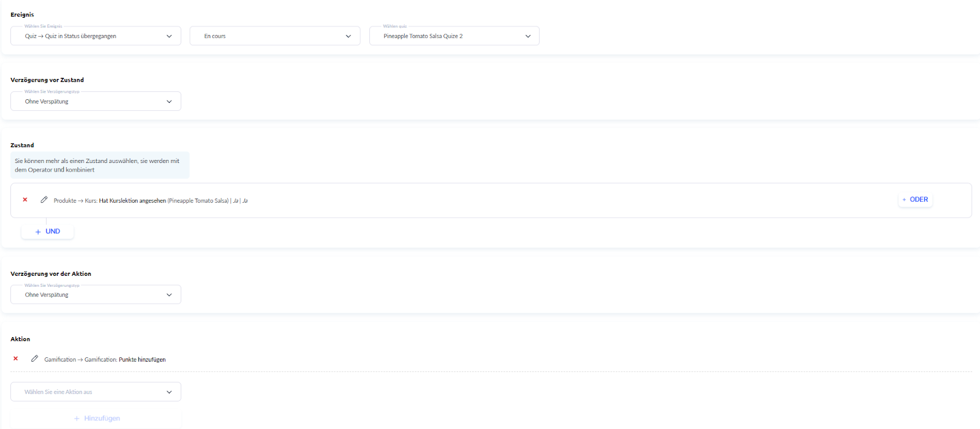Click the Verzögerung vor Zustand heading
This screenshot has width=980, height=429.
[47, 80]
